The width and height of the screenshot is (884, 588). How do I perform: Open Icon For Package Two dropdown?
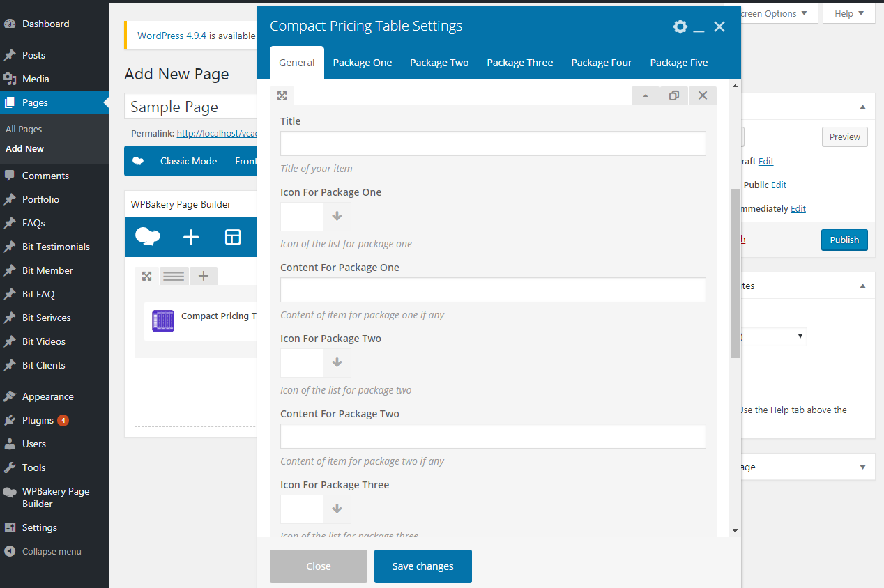[337, 363]
